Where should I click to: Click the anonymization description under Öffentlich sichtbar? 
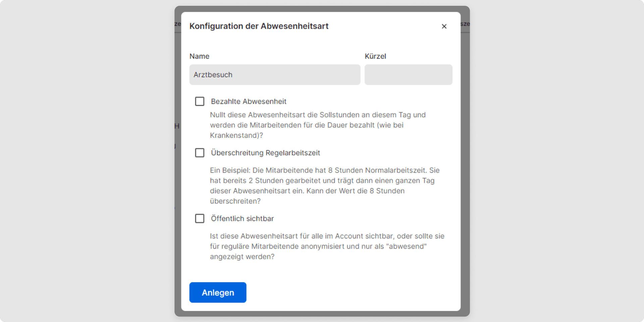(327, 246)
